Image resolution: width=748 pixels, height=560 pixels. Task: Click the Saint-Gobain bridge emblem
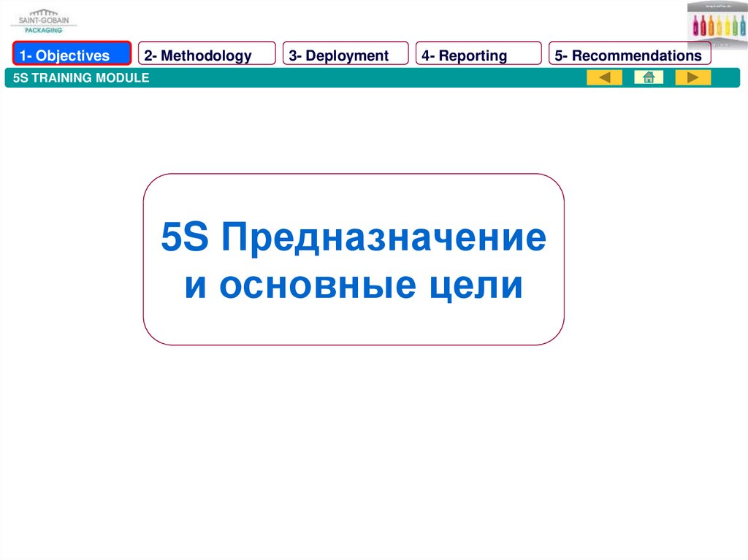point(44,13)
